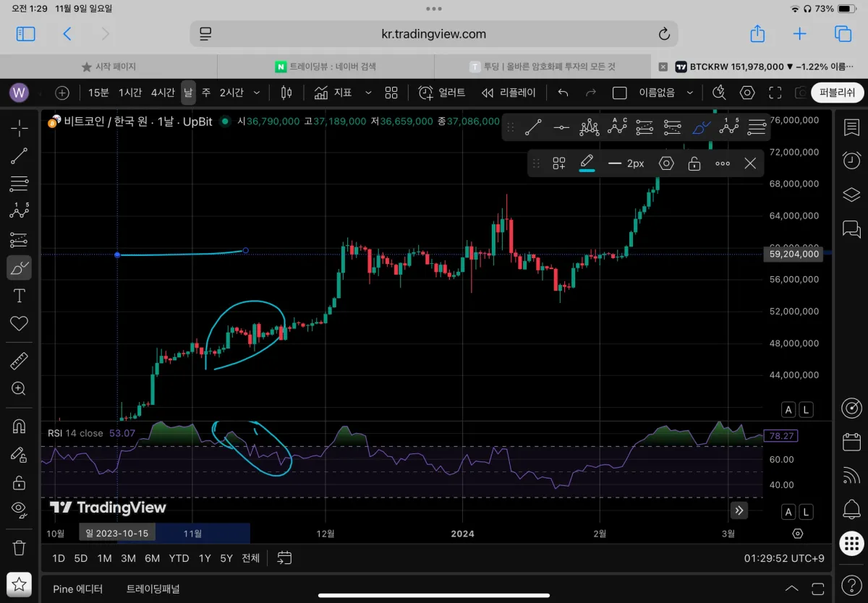Open the Fibonacci retracement tools
Image resolution: width=868 pixels, height=603 pixels.
pos(20,184)
